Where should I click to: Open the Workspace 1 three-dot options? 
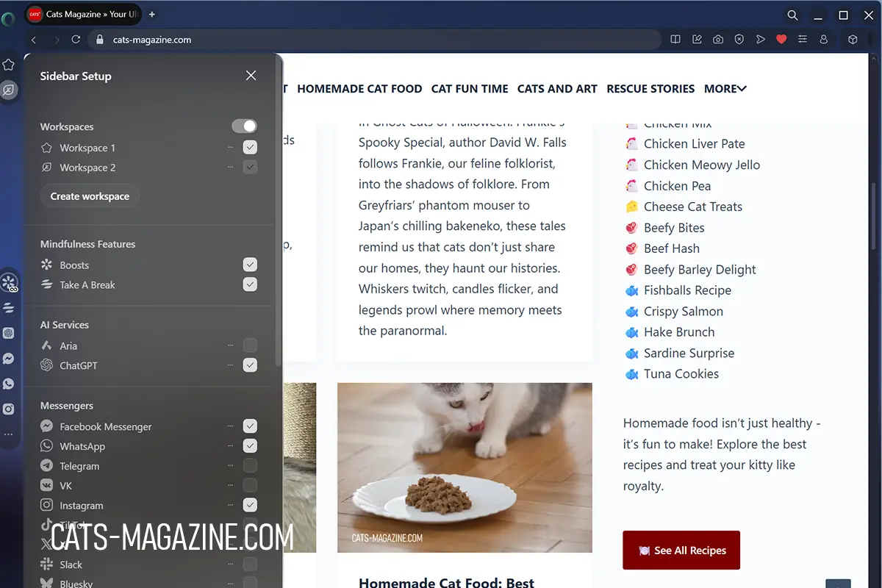(x=231, y=148)
